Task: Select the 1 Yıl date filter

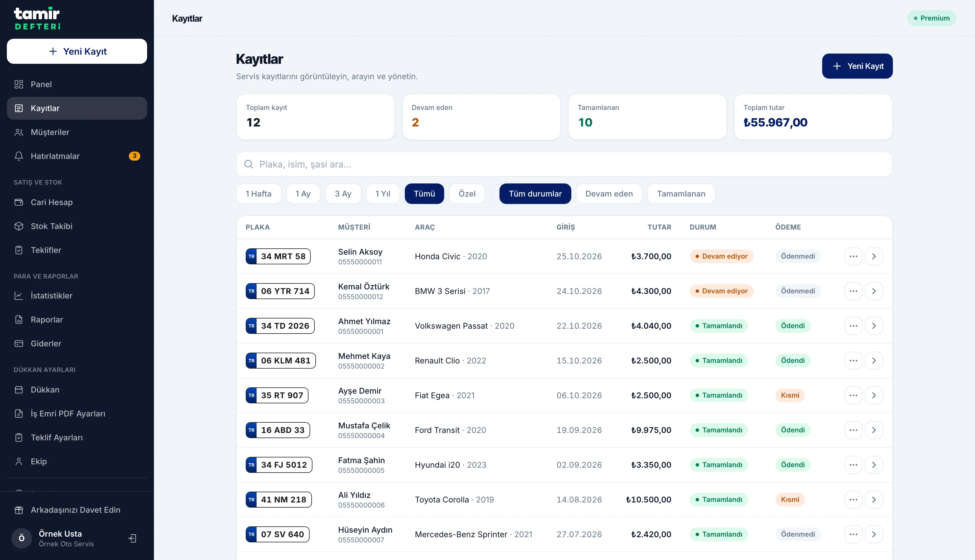Action: tap(383, 194)
